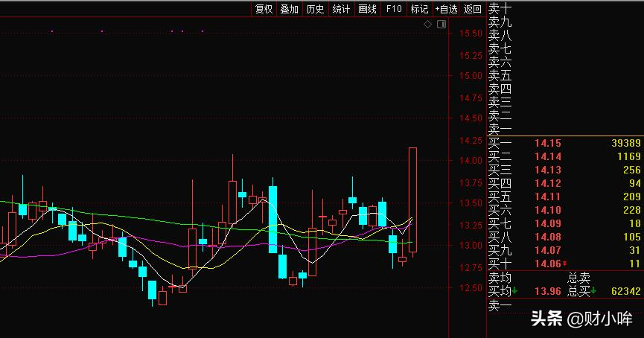644x338 pixels.
Task: Click the 买十 volume 11
Action: 635,264
